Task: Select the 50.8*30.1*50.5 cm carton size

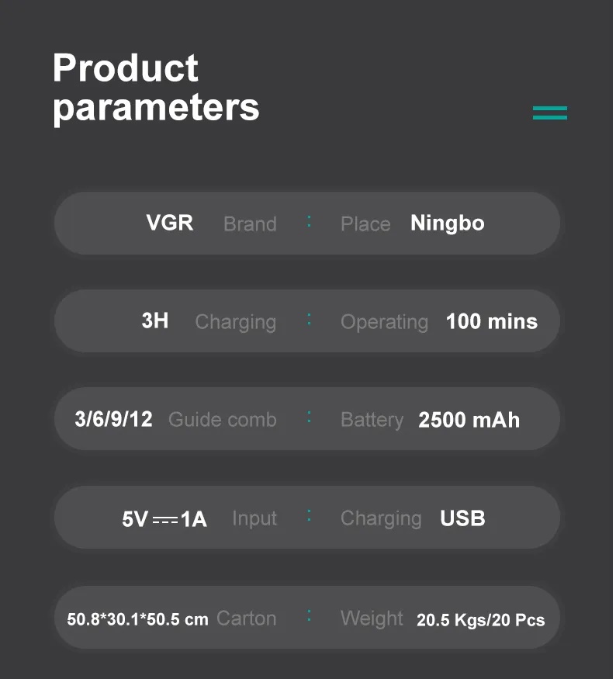Action: (x=137, y=619)
